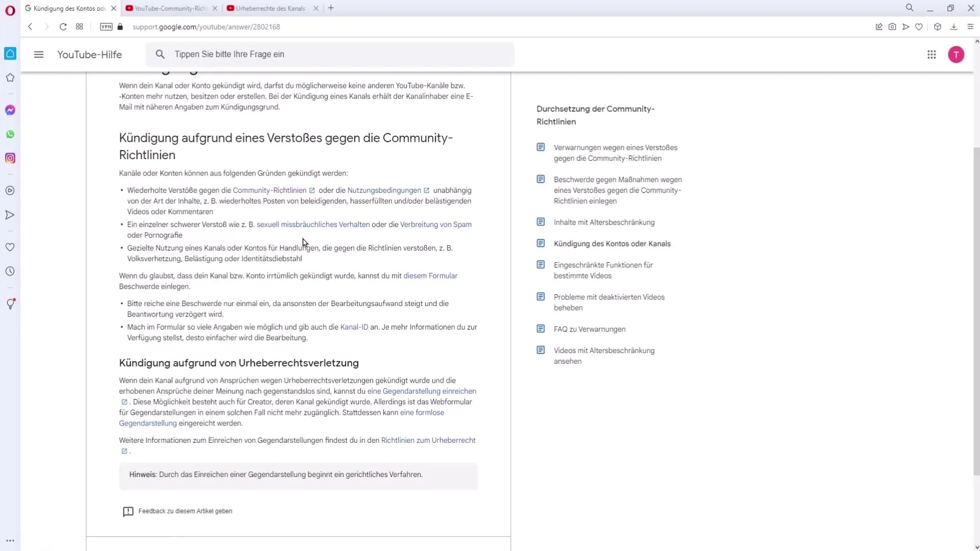Toggle the VPN badge in address bar
This screenshot has width=980, height=551.
point(106,27)
